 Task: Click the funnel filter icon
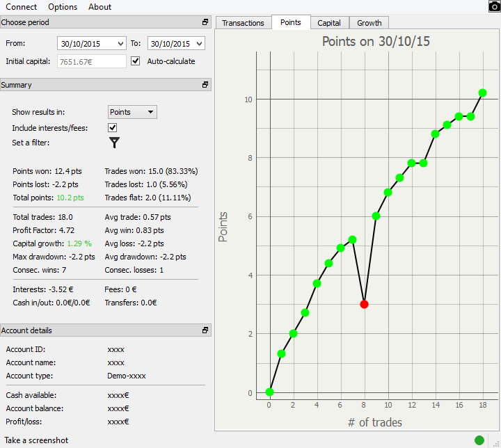(115, 143)
